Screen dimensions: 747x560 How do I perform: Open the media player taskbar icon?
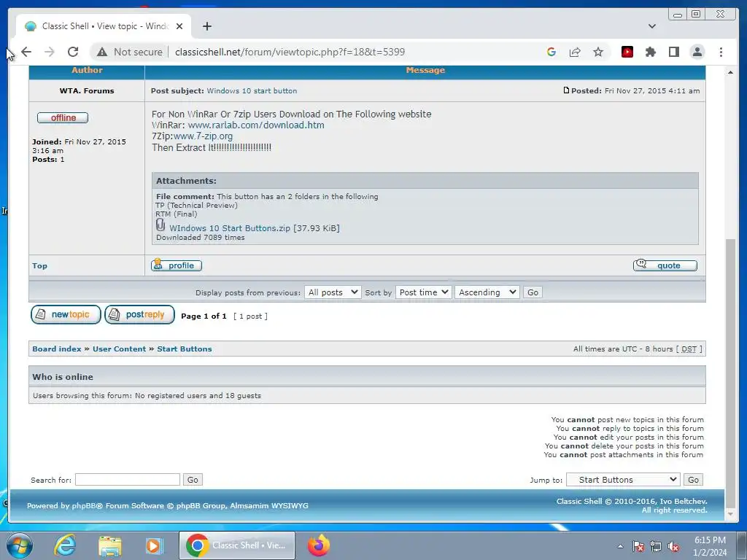point(155,546)
